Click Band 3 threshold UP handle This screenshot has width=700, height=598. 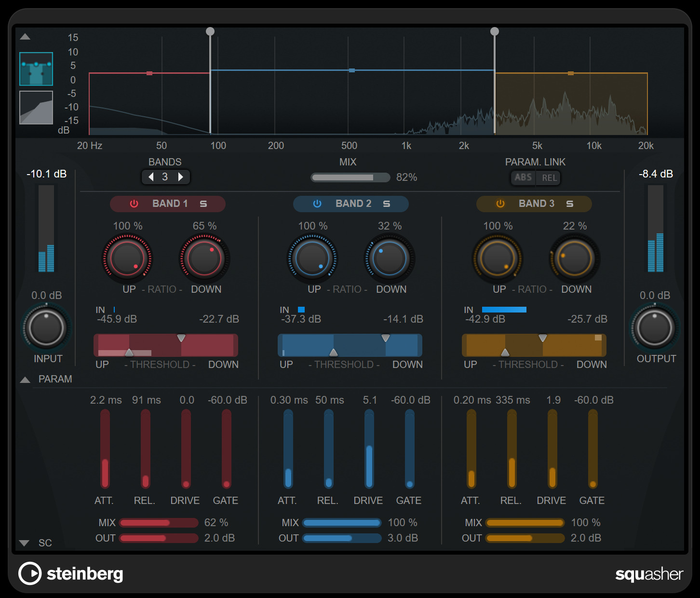505,352
